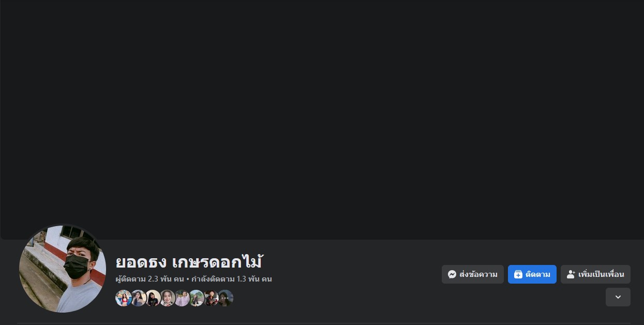Follow the profile with ติดตาม button
644x325 pixels.
532,274
